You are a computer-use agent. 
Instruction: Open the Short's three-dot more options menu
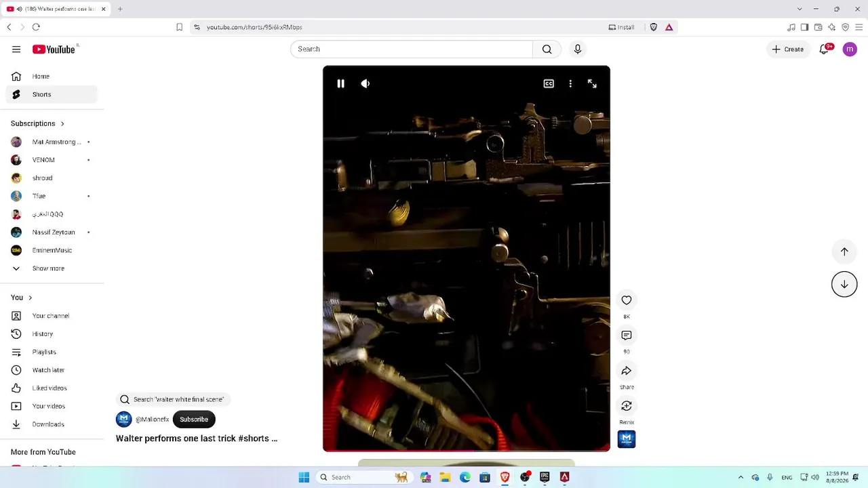coord(570,83)
